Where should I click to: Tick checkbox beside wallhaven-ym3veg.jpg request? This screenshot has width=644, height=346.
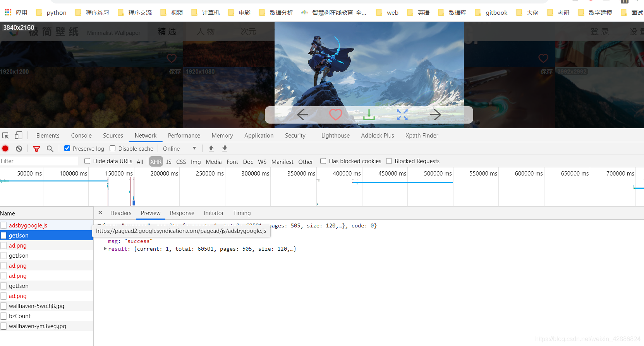click(x=3, y=326)
